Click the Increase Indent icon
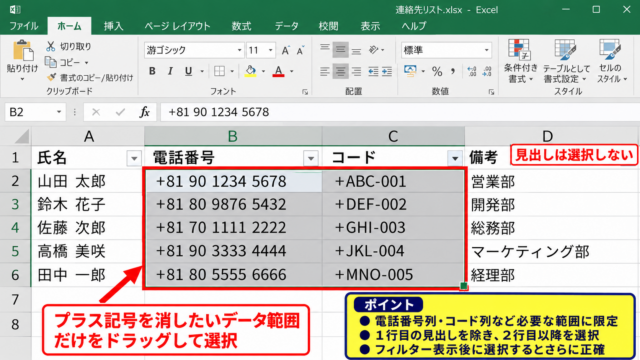The width and height of the screenshot is (640, 360). pyautogui.click(x=387, y=71)
